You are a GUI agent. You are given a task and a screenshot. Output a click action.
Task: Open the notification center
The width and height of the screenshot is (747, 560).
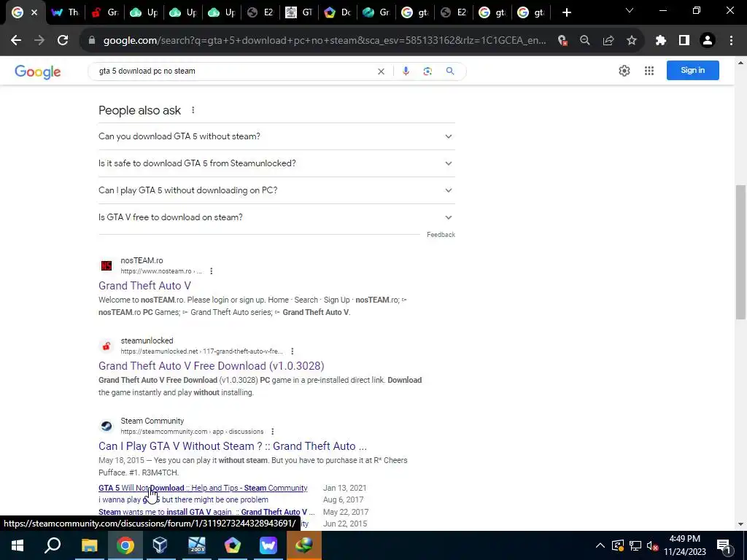pyautogui.click(x=724, y=545)
